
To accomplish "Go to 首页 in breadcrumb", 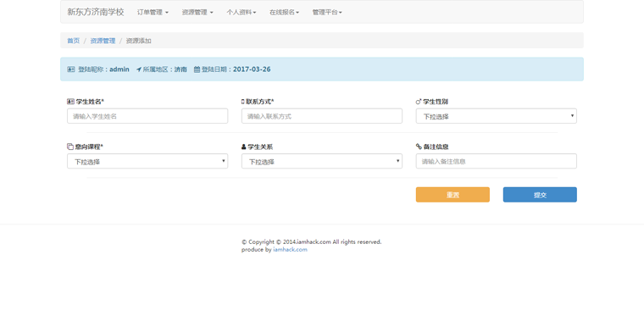I will (73, 41).
